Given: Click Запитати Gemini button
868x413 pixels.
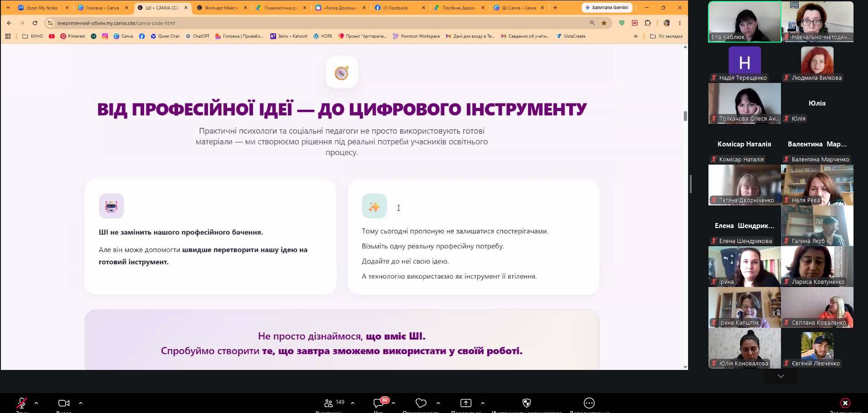Looking at the screenshot, I should pyautogui.click(x=607, y=8).
